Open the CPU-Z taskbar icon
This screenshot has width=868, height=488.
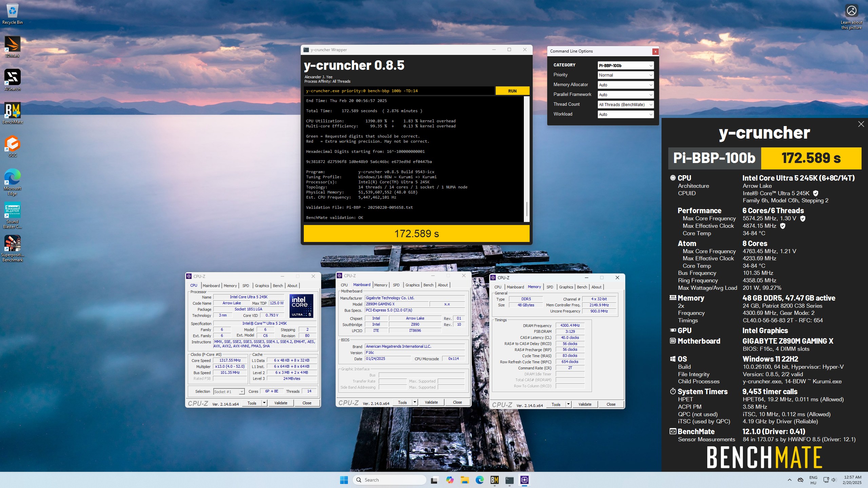pyautogui.click(x=524, y=480)
